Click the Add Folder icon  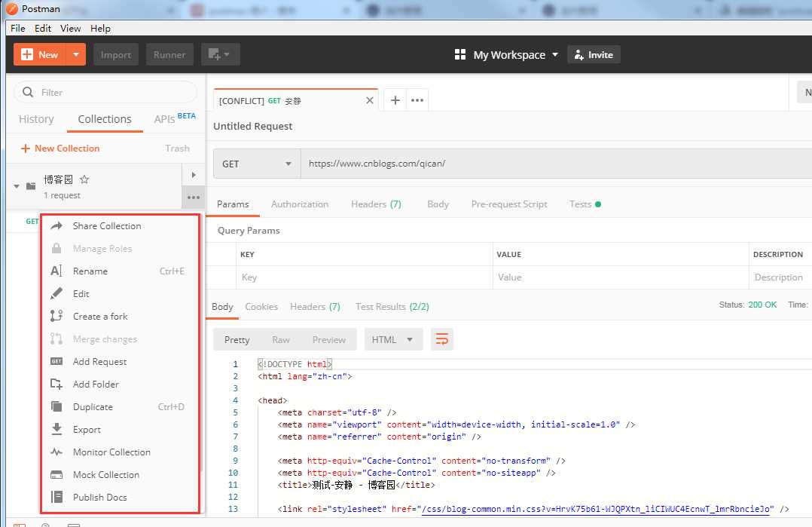point(56,384)
